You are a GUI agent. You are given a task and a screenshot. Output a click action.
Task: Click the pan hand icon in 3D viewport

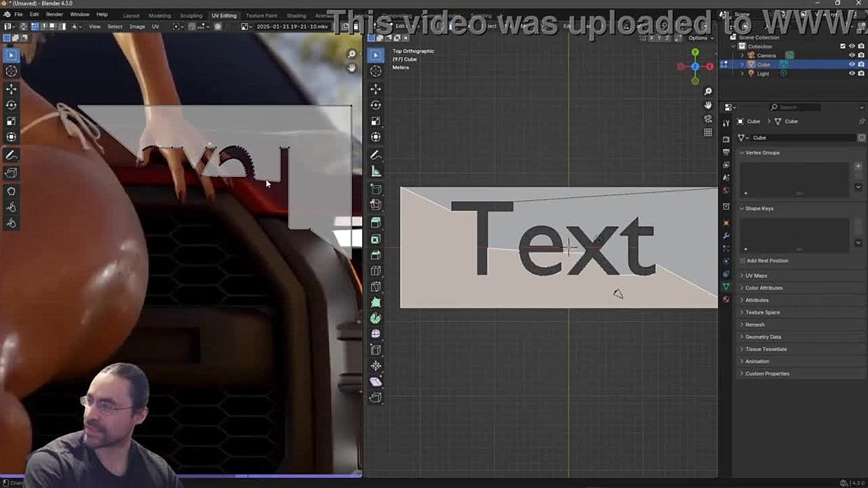click(x=708, y=105)
